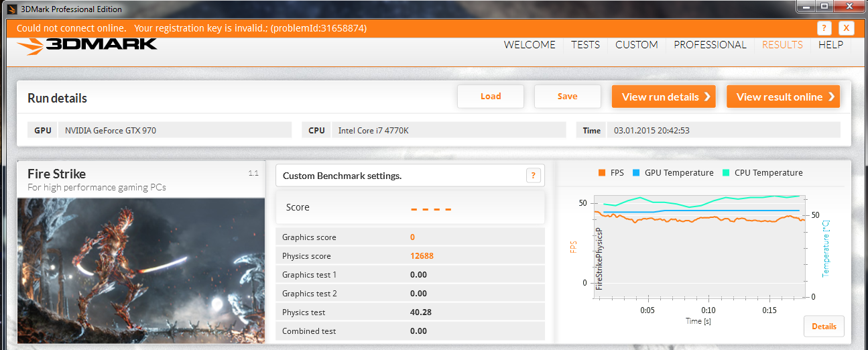Click the Physics test value 40.28

point(421,312)
